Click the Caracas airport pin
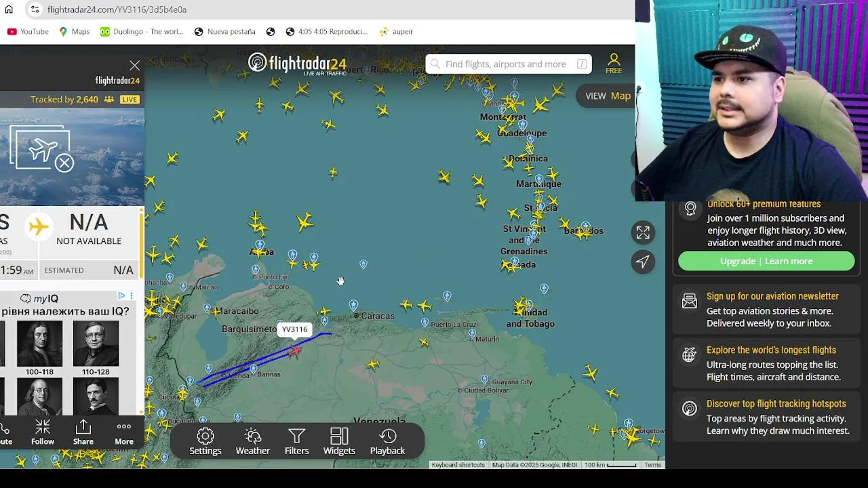Image resolution: width=868 pixels, height=488 pixels. click(353, 306)
